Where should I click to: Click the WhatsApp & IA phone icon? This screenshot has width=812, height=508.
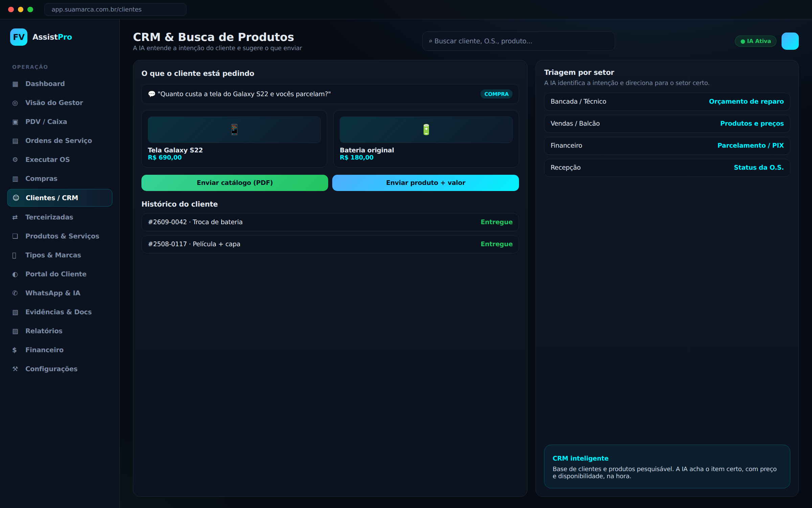[15, 293]
